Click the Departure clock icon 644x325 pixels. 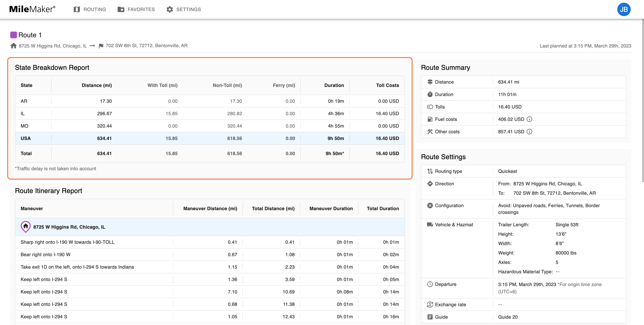tap(430, 284)
